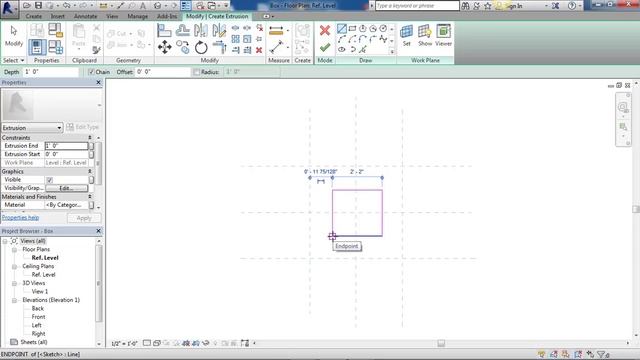The image size is (640, 360).
Task: Open the Manage ribbon tab
Action: [x=138, y=16]
